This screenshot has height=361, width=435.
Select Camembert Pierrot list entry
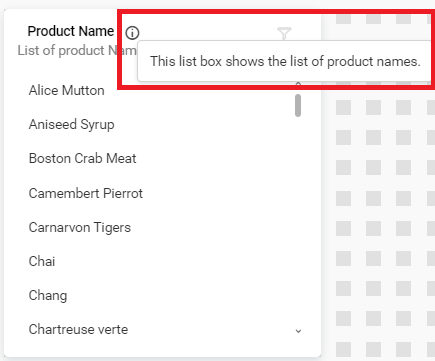pos(86,193)
